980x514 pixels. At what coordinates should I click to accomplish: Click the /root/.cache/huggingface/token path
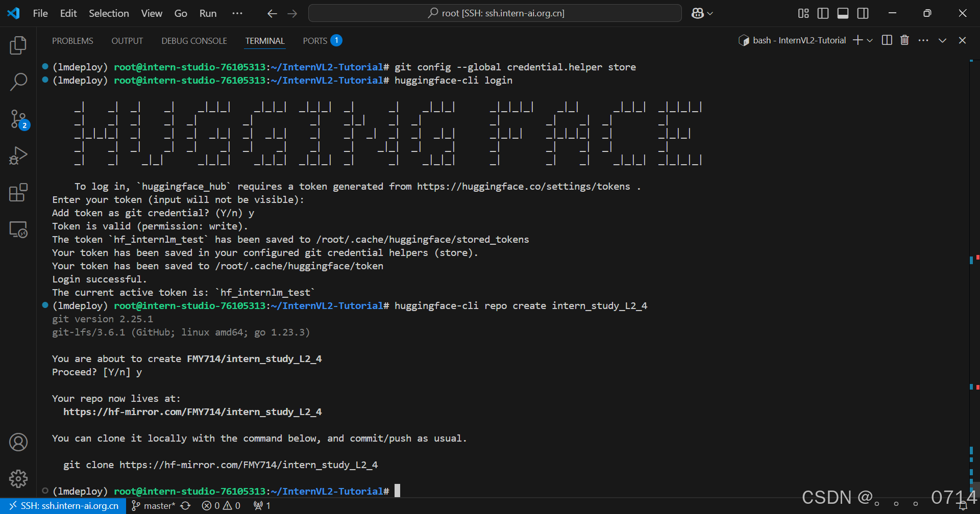click(299, 266)
